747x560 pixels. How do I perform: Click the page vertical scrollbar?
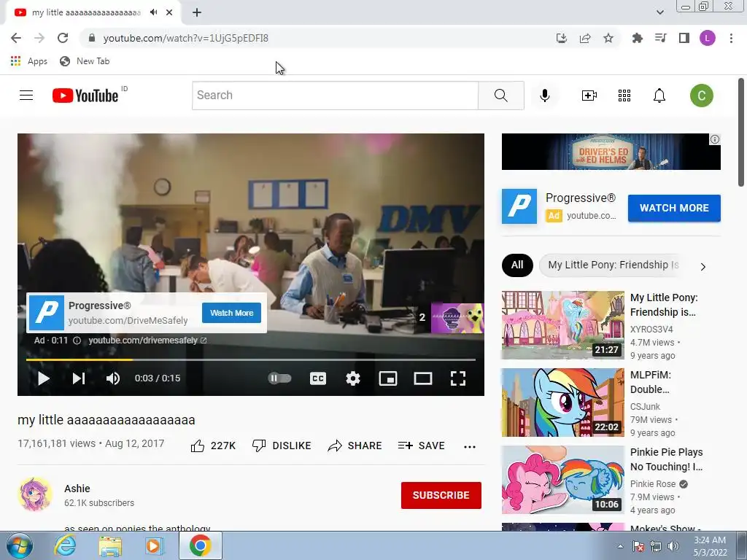coord(741,133)
